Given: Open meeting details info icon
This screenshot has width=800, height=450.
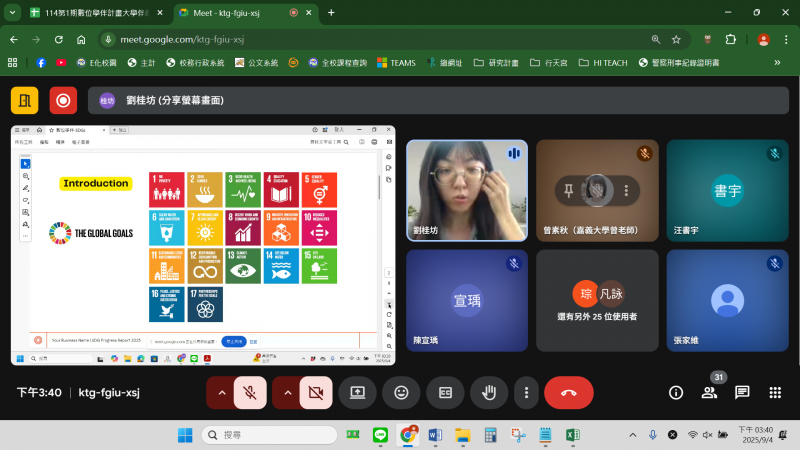Looking at the screenshot, I should click(676, 393).
